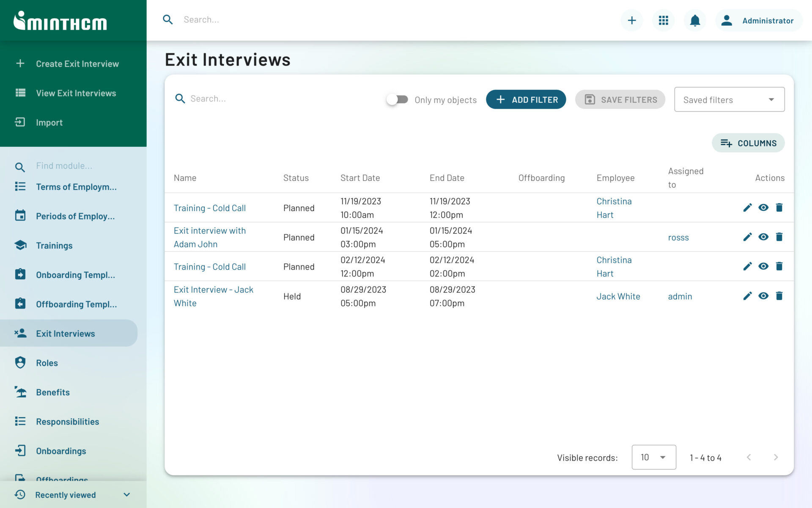Collapse the Recently viewed section
This screenshot has width=812, height=508.
[126, 494]
